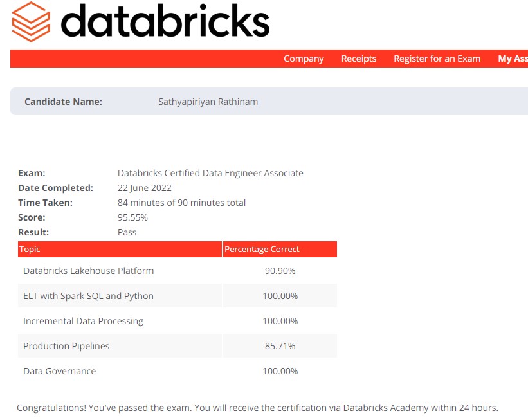Viewport: 528px width, 420px height.
Task: Select Register for an Exam
Action: [x=437, y=59]
